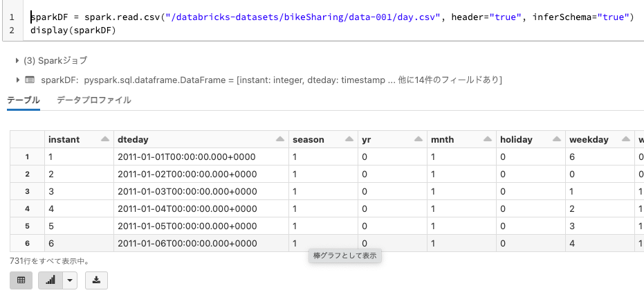Click weekday value 2 in row 4
The height and width of the screenshot is (295, 644).
600,208
